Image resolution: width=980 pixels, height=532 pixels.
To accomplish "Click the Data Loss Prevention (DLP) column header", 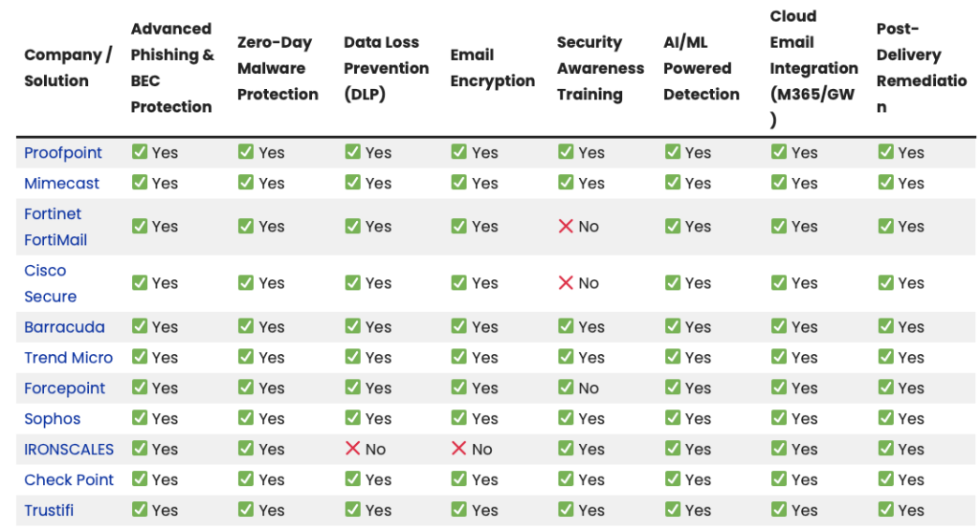I will [386, 68].
